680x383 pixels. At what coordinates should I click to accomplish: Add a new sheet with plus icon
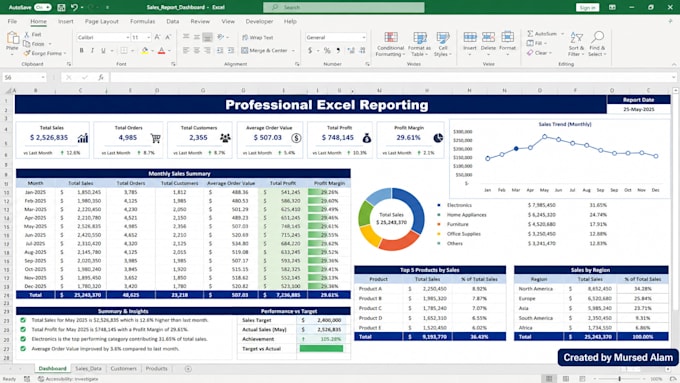click(188, 369)
